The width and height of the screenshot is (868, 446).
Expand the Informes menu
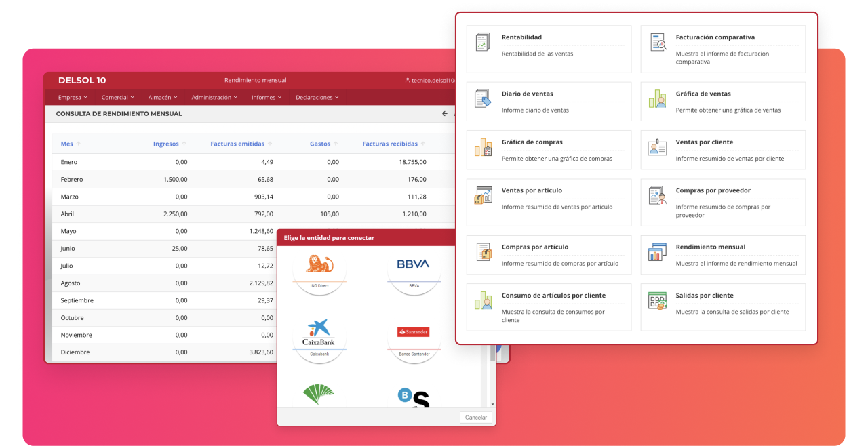[x=267, y=98]
